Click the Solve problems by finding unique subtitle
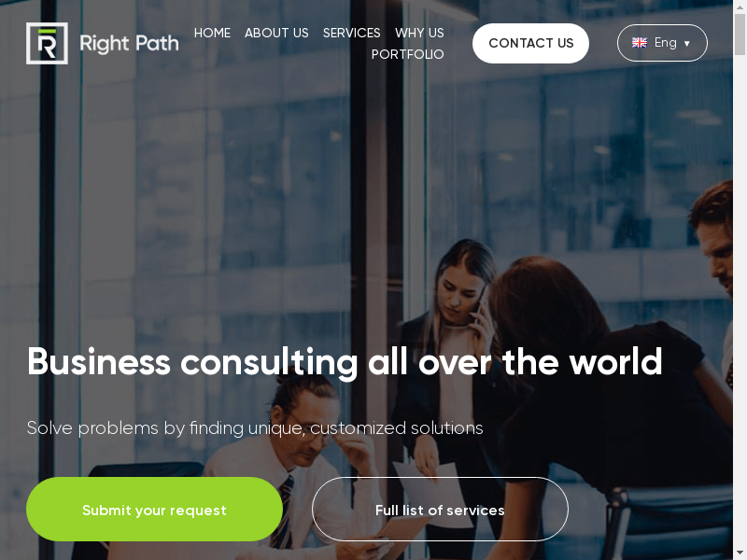 [x=255, y=428]
